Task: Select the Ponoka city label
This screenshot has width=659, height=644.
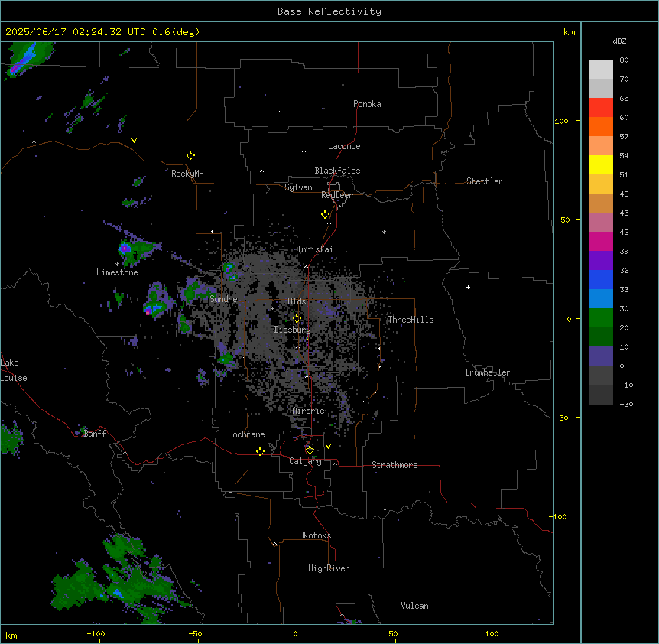Action: [367, 104]
